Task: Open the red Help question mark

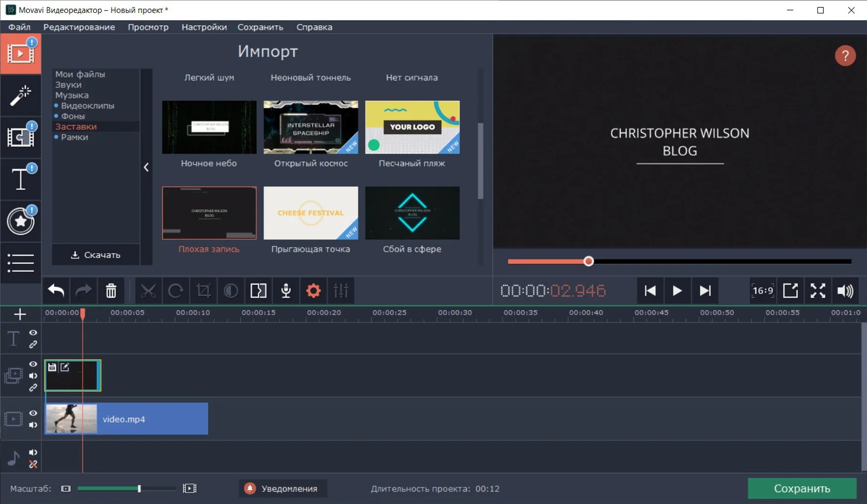Action: (x=845, y=55)
